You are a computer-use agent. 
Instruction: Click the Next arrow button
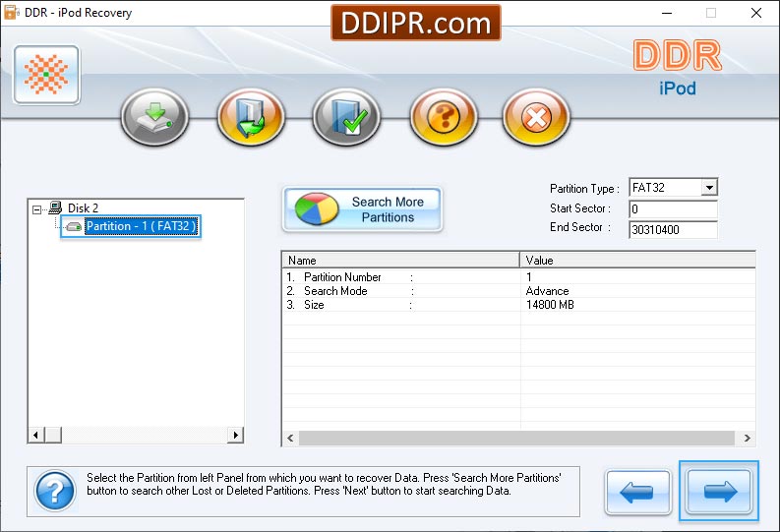tap(719, 492)
